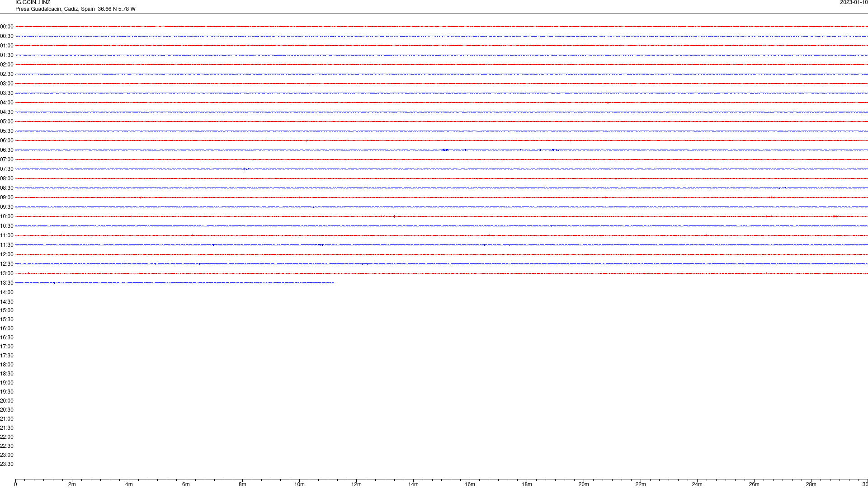Select the 22m axis tick label
This screenshot has width=868, height=488.
[x=641, y=484]
